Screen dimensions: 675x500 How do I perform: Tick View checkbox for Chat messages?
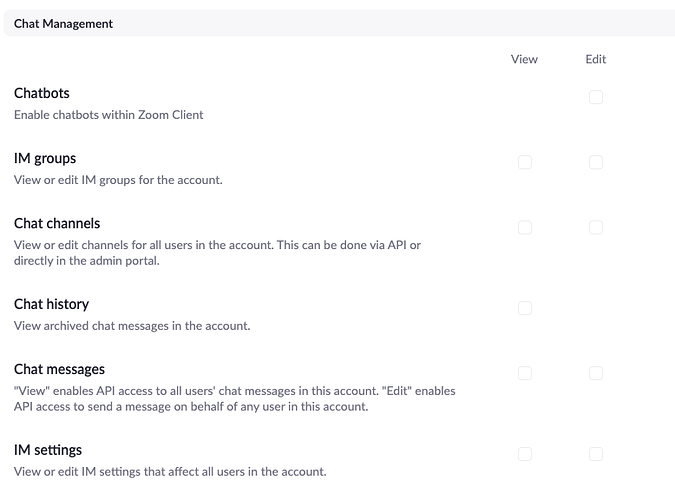525,373
